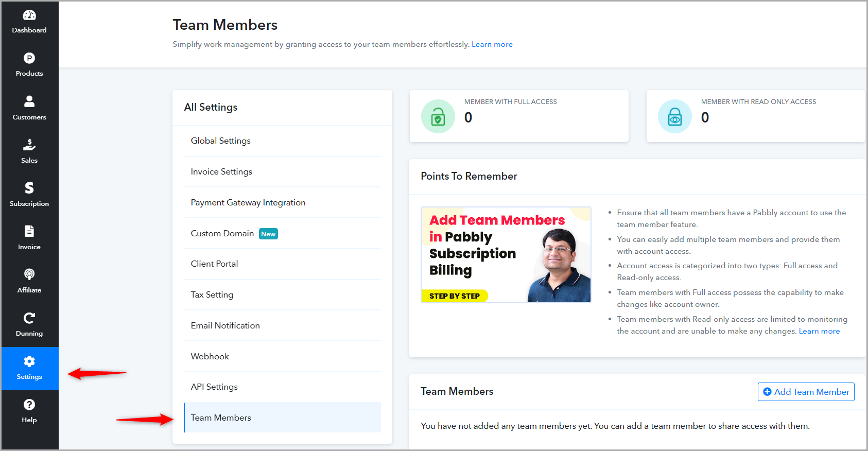868x451 pixels.
Task: Click the Invoice document icon
Action: pyautogui.click(x=29, y=231)
